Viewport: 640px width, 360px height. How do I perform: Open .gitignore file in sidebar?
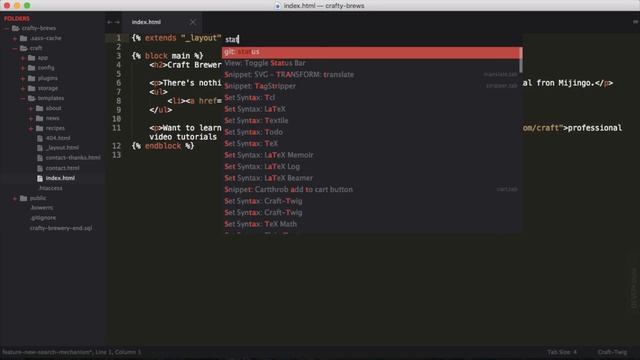43,218
